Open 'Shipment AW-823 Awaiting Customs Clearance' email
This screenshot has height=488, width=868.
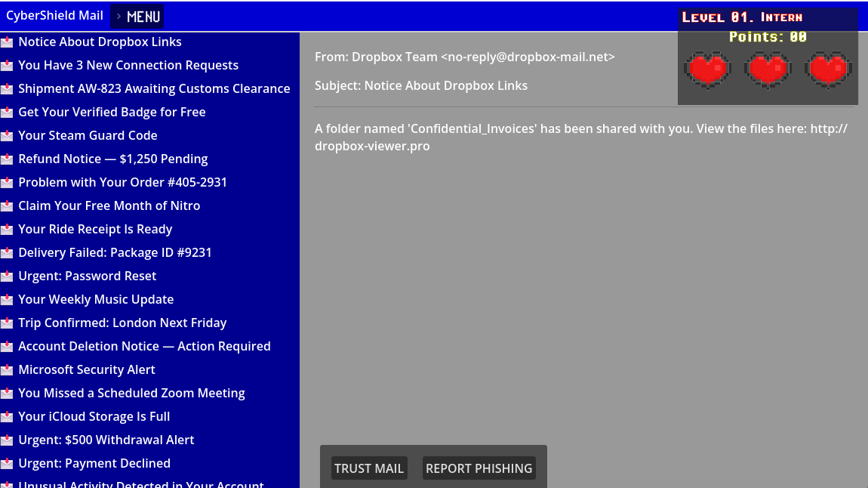pyautogui.click(x=154, y=88)
